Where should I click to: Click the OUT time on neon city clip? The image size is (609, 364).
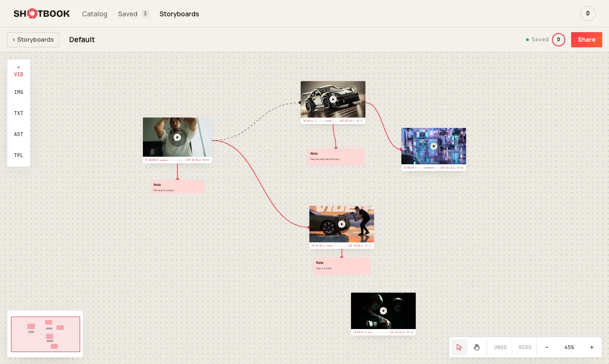[447, 168]
